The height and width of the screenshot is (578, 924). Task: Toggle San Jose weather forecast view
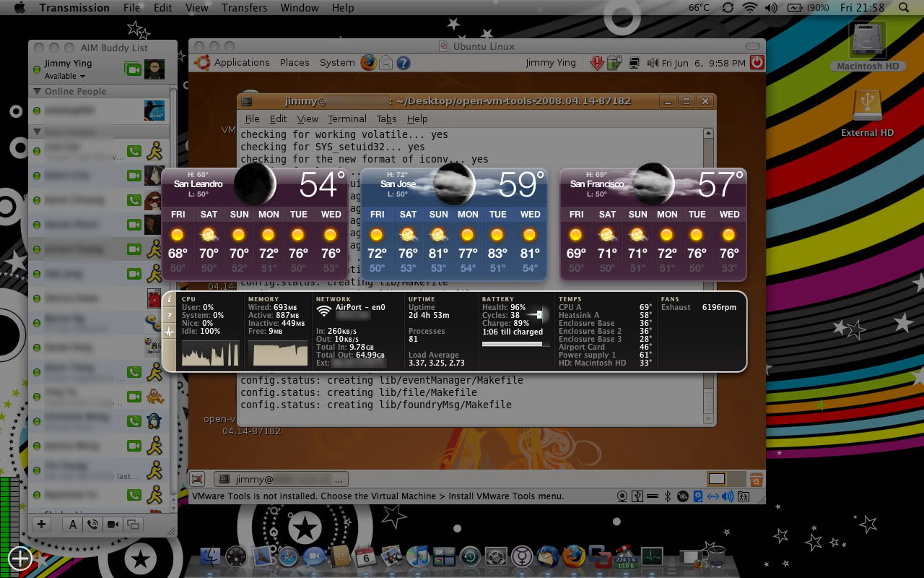coord(453,224)
